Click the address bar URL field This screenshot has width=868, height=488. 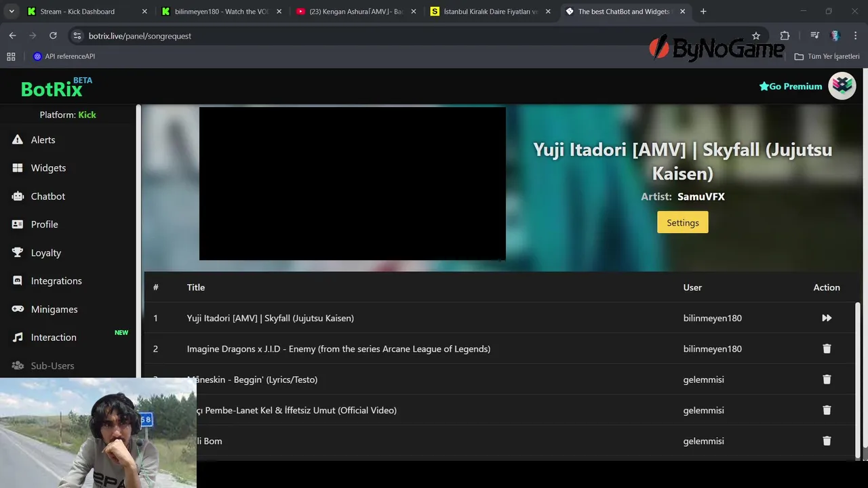pyautogui.click(x=414, y=36)
